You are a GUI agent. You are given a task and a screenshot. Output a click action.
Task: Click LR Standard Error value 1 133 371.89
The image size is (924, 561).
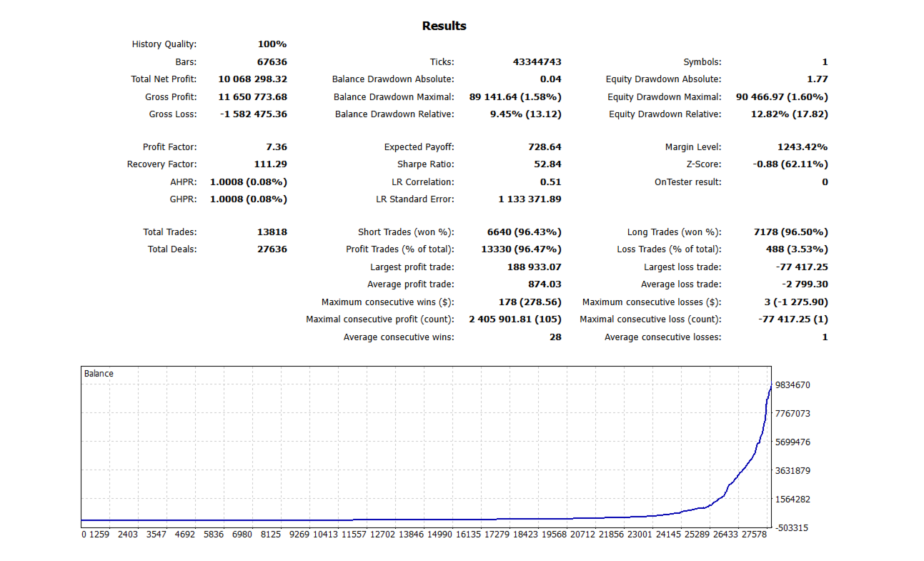pyautogui.click(x=530, y=199)
